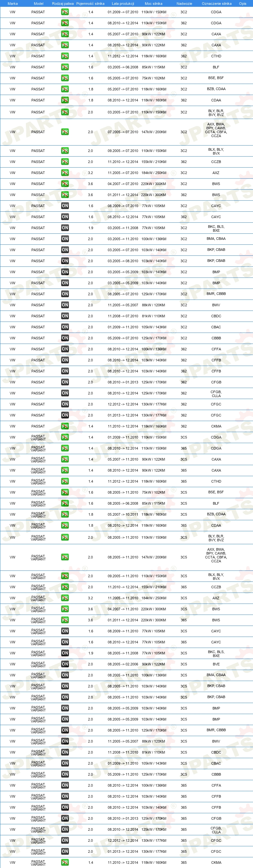The height and width of the screenshot is (868, 253).
Task: Click the "BLX, BLY, BVX" cell in the 3C2 row
Action: (216, 151)
